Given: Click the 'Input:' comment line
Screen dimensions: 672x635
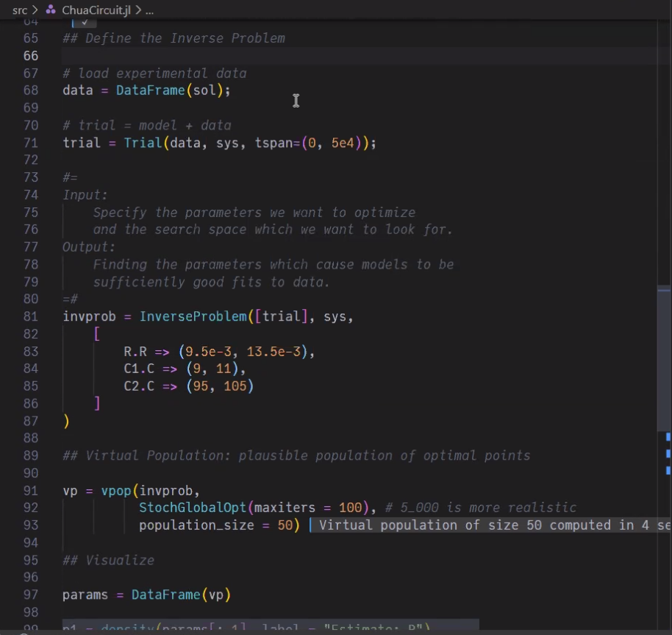Looking at the screenshot, I should [x=85, y=195].
